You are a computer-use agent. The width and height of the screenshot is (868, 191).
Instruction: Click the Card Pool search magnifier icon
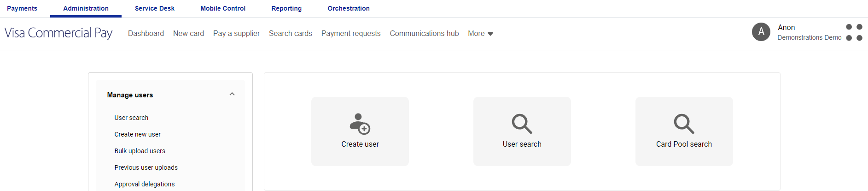coord(684,124)
